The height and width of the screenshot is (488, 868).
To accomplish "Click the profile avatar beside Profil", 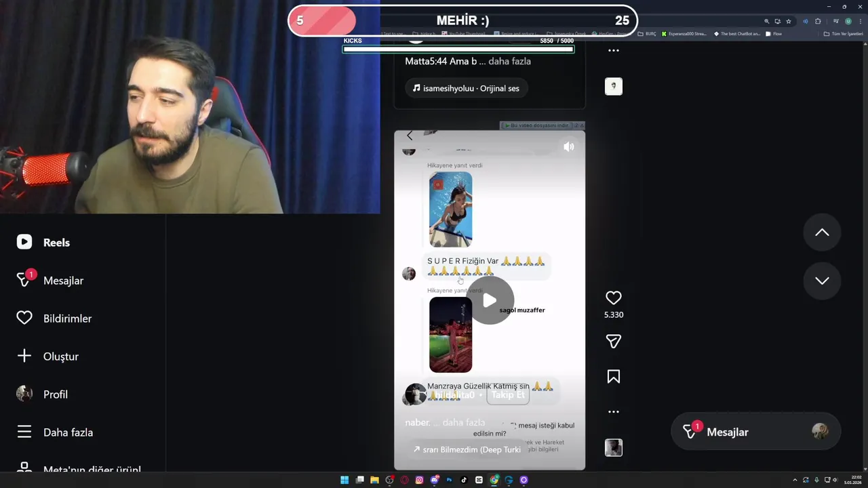I will click(x=24, y=394).
